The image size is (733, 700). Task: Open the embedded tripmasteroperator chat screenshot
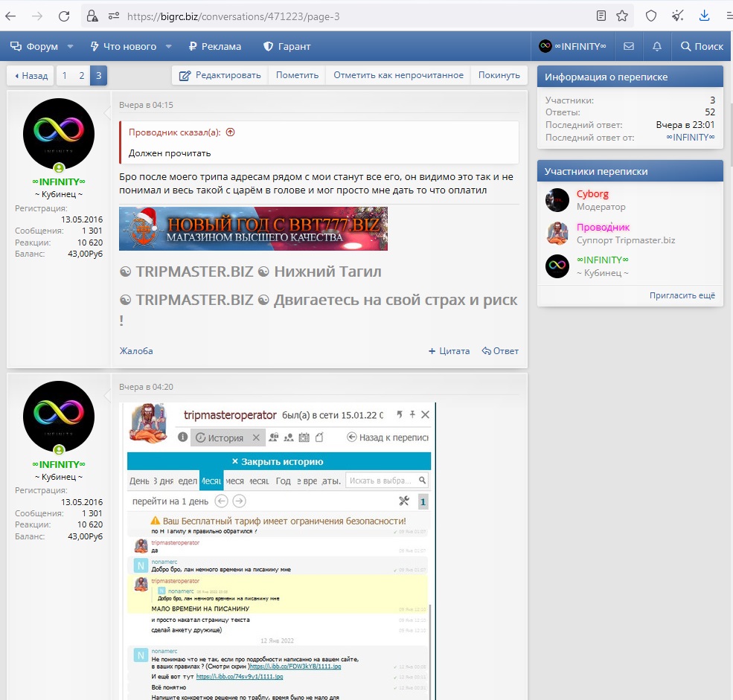[278, 551]
